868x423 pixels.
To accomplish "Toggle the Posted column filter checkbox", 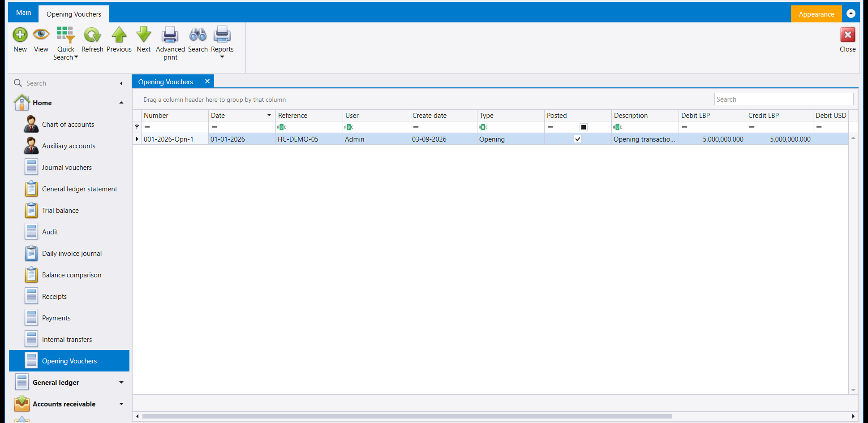I will [584, 127].
